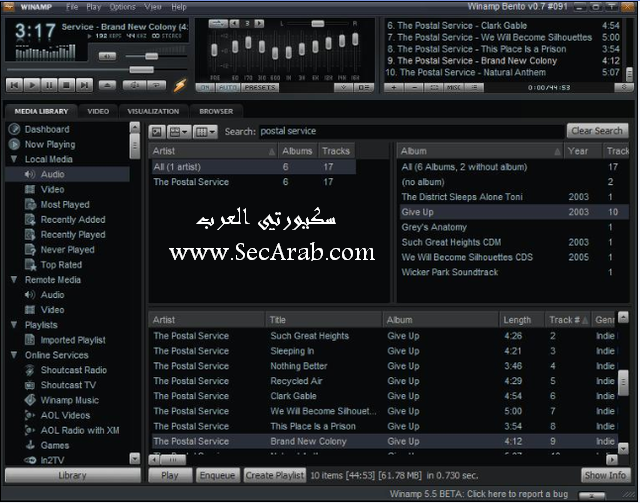Skip to the next track
This screenshot has width=640, height=503.
pyautogui.click(x=84, y=85)
